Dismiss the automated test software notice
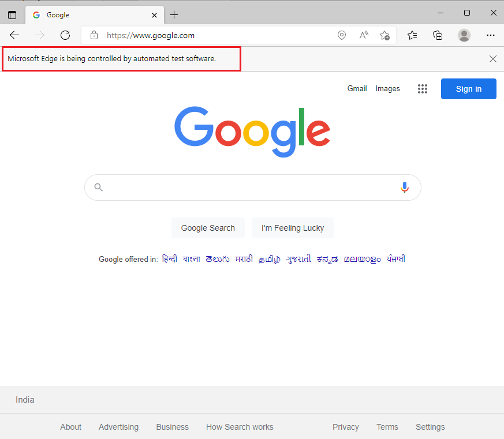Screen dimensions: 504x439 [x=493, y=59]
